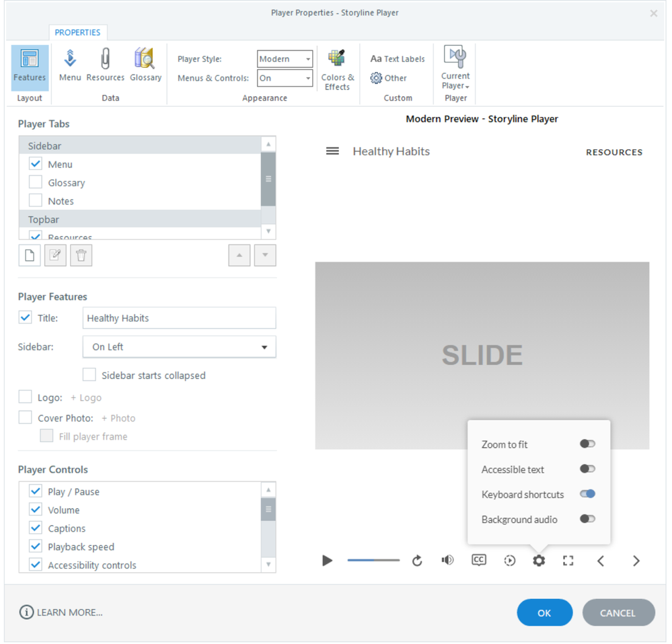The height and width of the screenshot is (644, 672).
Task: Click the Title text field
Action: pyautogui.click(x=179, y=318)
